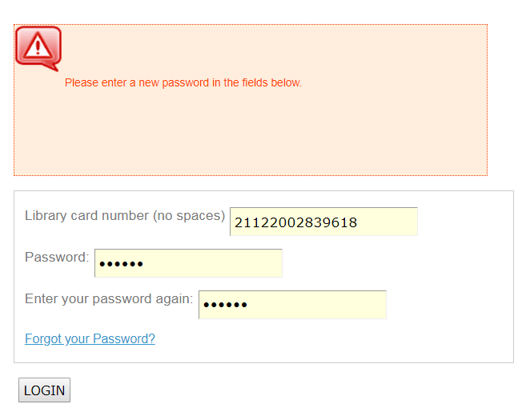
Task: Click the Enter your password again label
Action: click(x=109, y=299)
